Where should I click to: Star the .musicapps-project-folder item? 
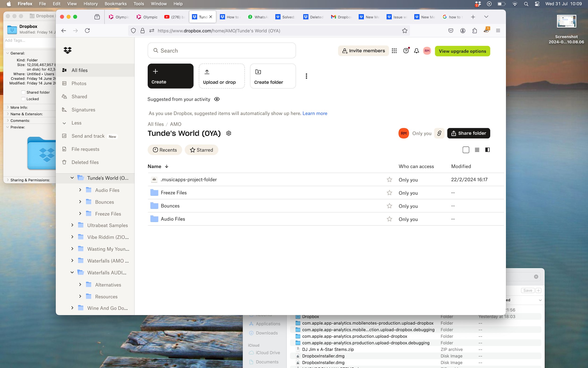pos(389,180)
